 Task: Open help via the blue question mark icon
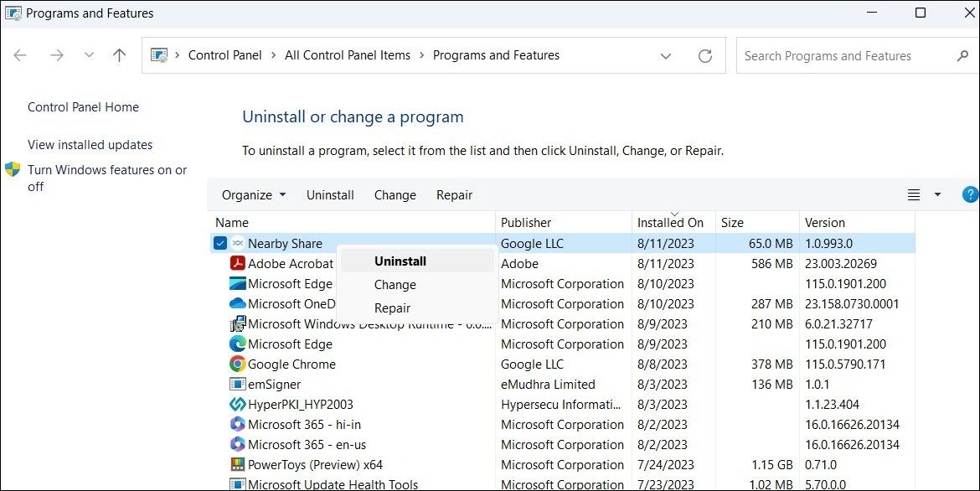(x=969, y=194)
